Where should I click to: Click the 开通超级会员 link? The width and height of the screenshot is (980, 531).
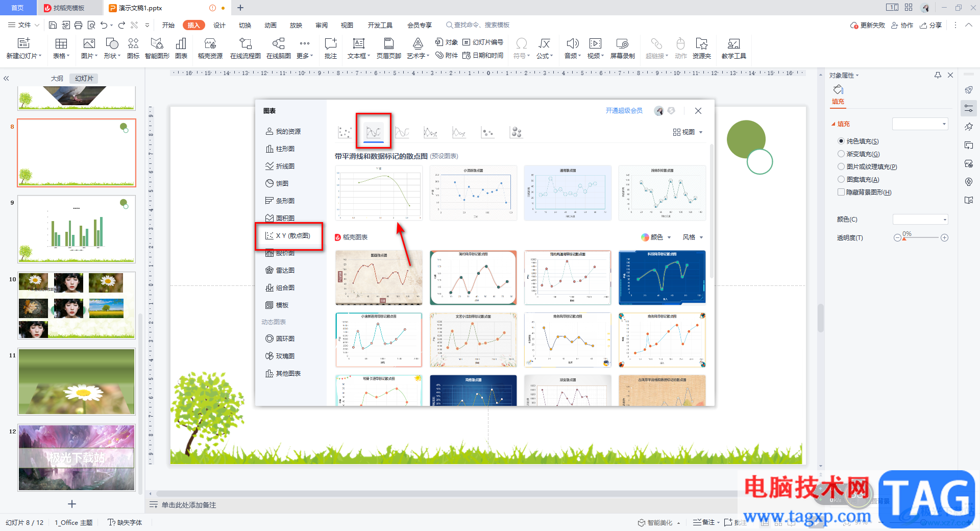pos(624,111)
